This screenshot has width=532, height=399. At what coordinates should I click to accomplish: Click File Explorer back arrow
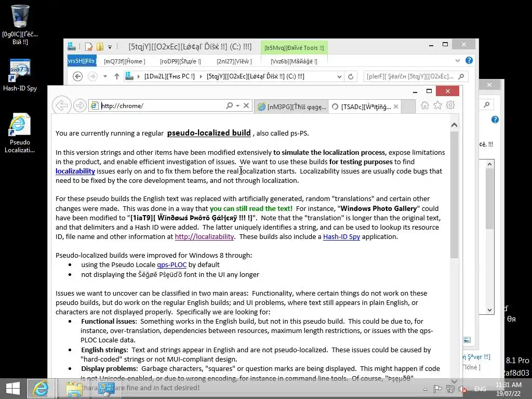click(78, 76)
